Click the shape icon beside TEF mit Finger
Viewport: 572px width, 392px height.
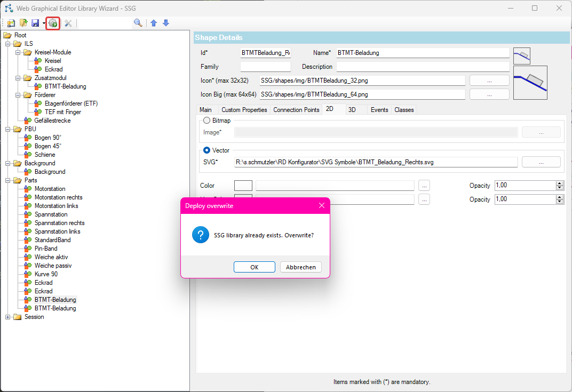click(x=38, y=112)
